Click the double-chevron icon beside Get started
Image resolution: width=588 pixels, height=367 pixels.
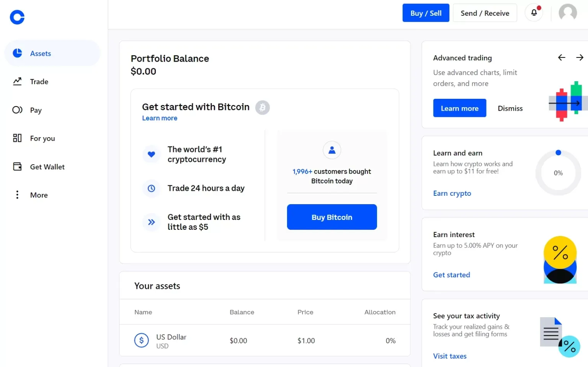click(152, 222)
